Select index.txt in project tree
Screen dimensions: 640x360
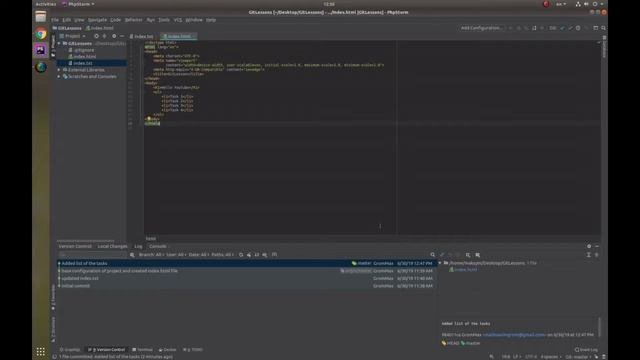(83, 63)
